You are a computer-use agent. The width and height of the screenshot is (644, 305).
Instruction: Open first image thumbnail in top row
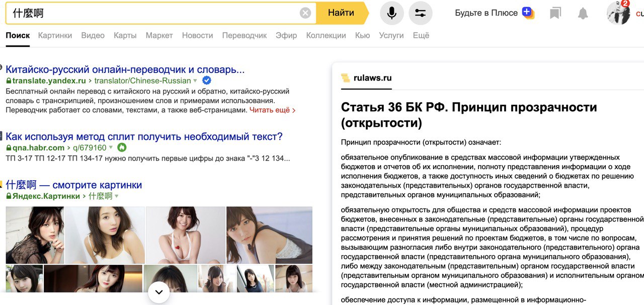tap(35, 235)
